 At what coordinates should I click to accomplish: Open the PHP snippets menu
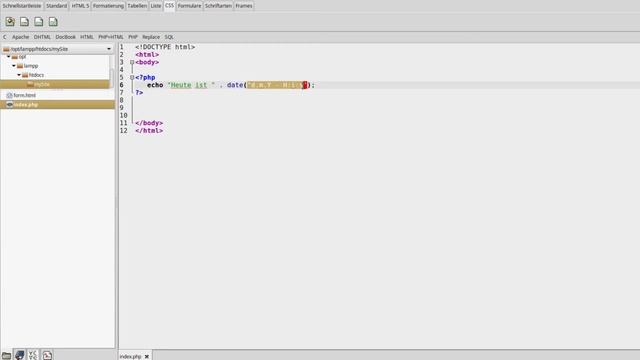coord(133,37)
